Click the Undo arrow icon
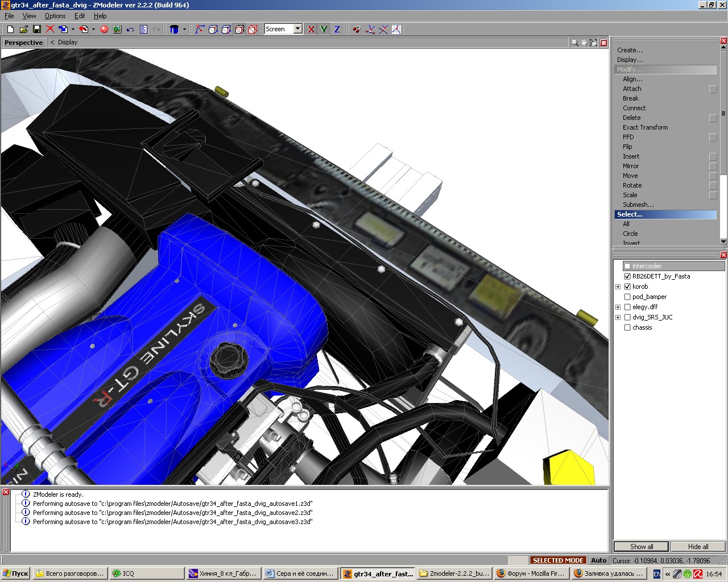Screen dimensions: 728x582 (130, 29)
